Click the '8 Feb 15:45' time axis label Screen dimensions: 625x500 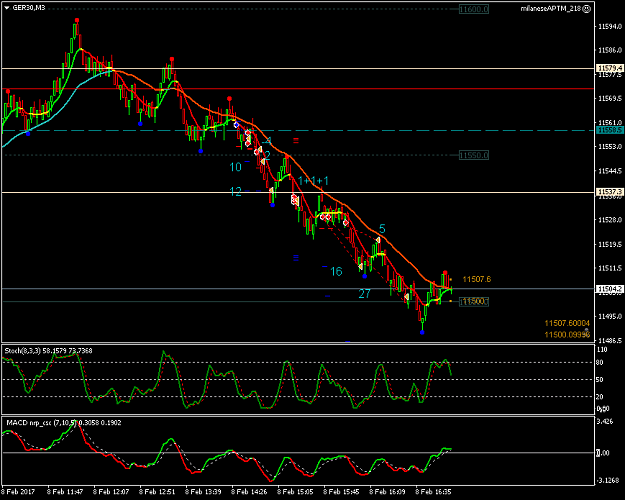342,492
